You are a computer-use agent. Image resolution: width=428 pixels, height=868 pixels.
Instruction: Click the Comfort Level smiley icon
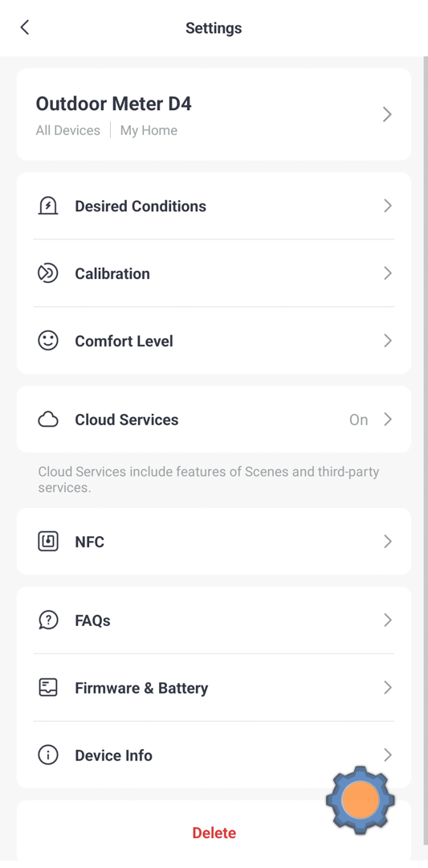[48, 341]
